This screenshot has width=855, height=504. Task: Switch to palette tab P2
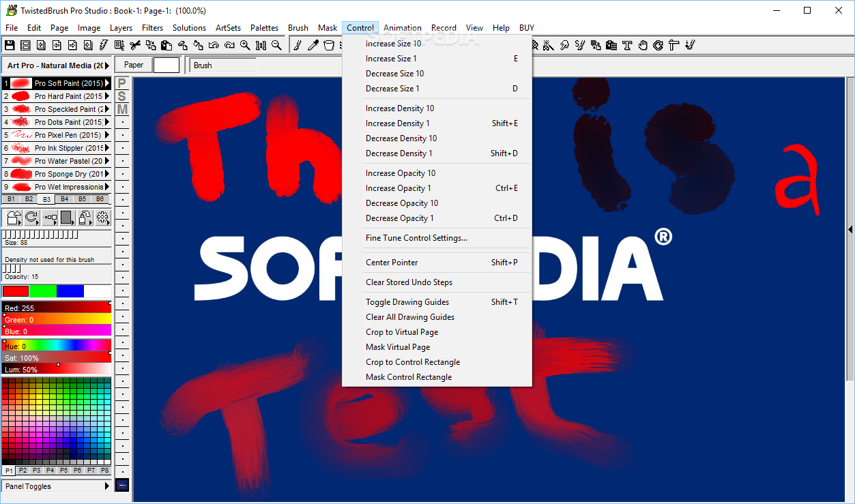(x=23, y=471)
